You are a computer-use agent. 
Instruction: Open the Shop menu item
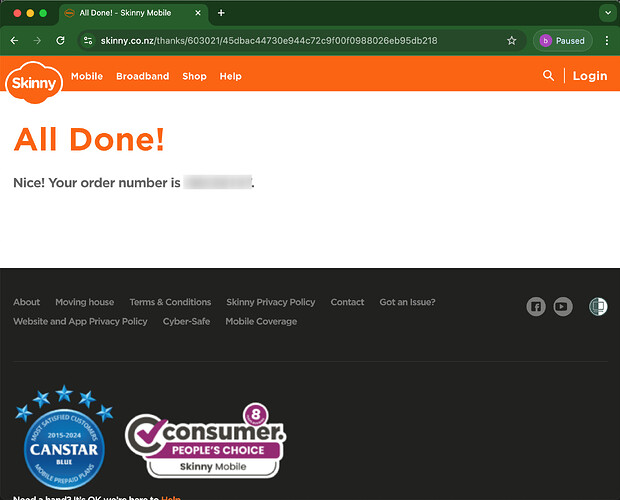[194, 76]
